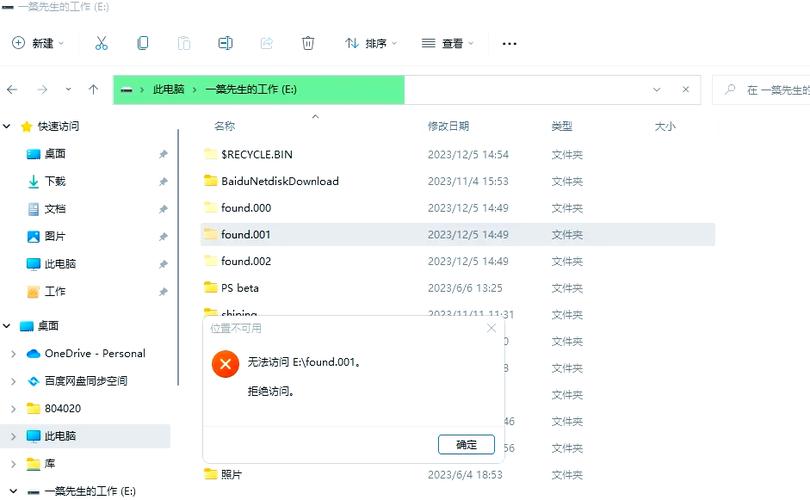Screen dimensions: 810x500
Task: Click the Copy icon in toolbar
Action: [x=143, y=43]
